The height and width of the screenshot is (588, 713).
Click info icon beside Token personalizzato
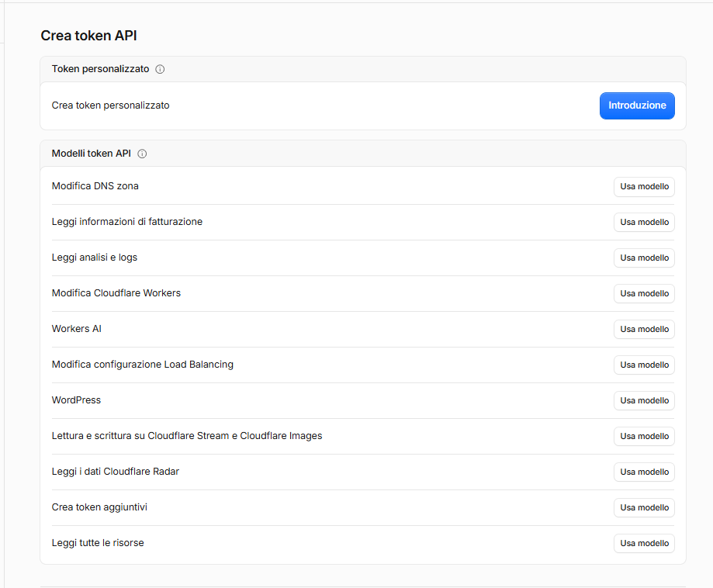pos(160,69)
